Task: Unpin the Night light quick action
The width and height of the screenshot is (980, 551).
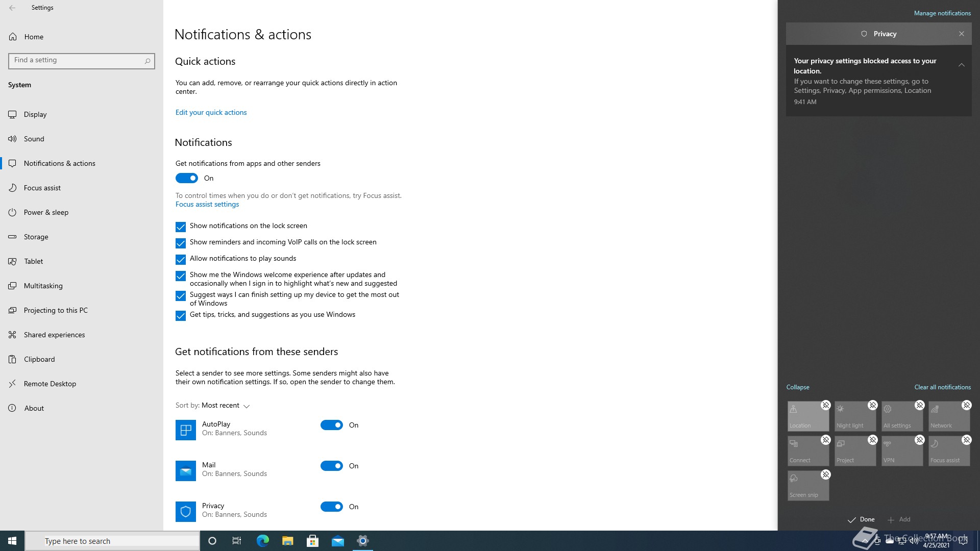Action: tap(872, 405)
